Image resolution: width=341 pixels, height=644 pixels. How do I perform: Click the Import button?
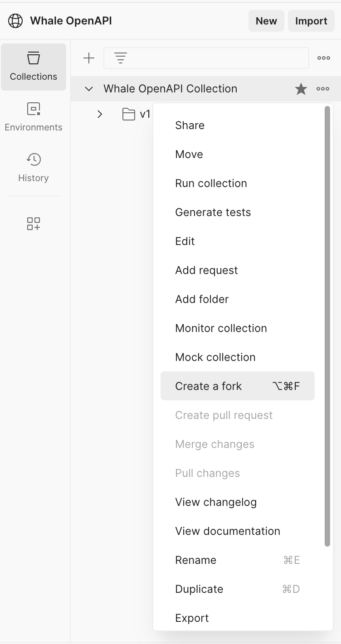click(311, 21)
